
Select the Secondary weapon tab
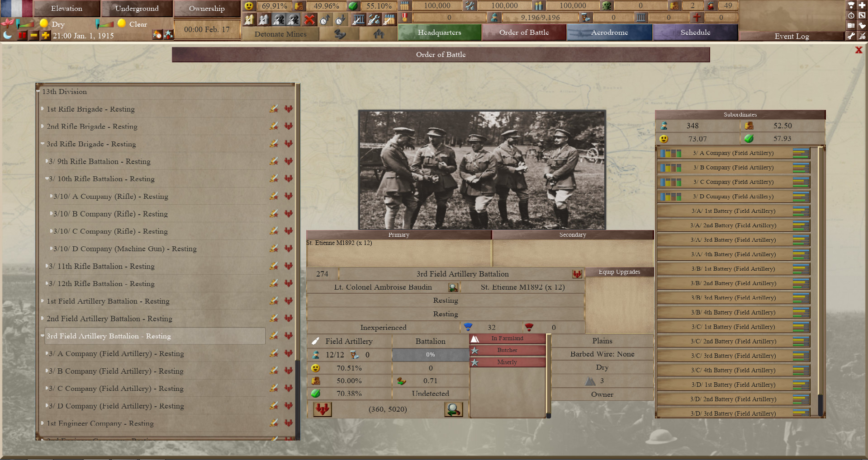573,235
